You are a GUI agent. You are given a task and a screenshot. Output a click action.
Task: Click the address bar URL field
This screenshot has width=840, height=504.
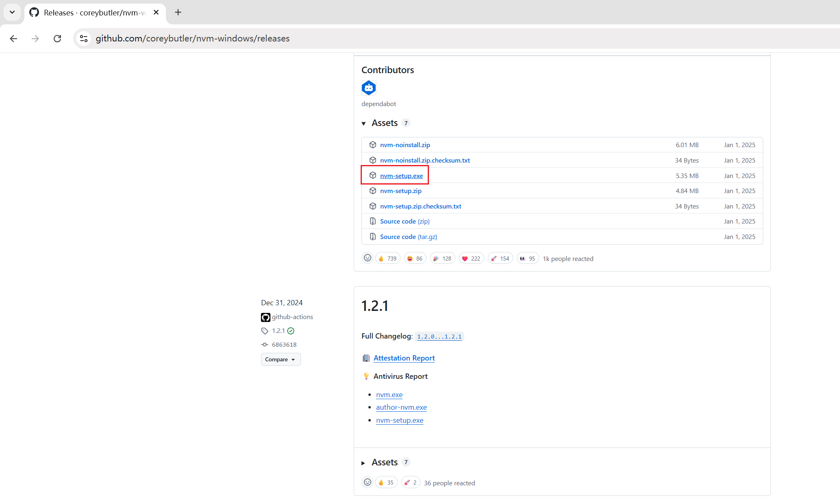coord(366,39)
